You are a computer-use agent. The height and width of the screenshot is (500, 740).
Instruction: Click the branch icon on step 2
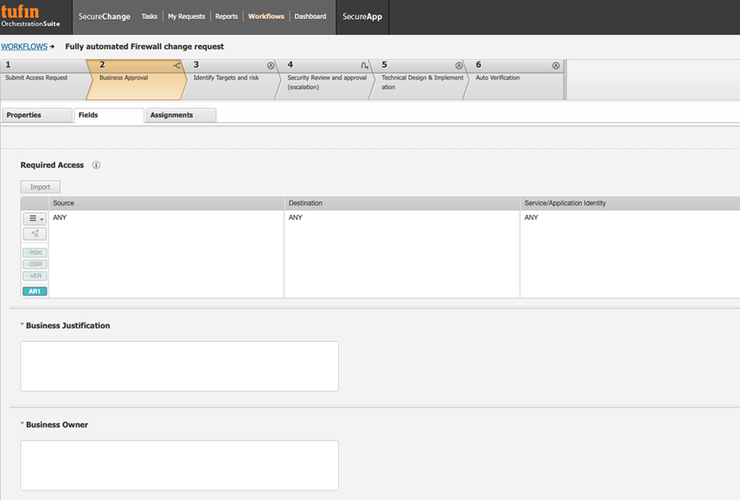177,66
